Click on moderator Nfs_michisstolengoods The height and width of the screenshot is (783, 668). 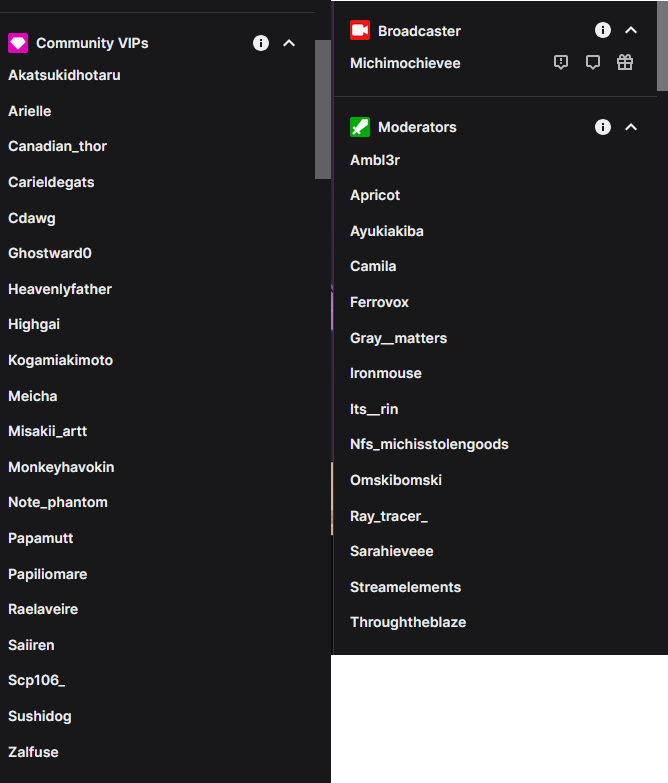[x=429, y=444]
